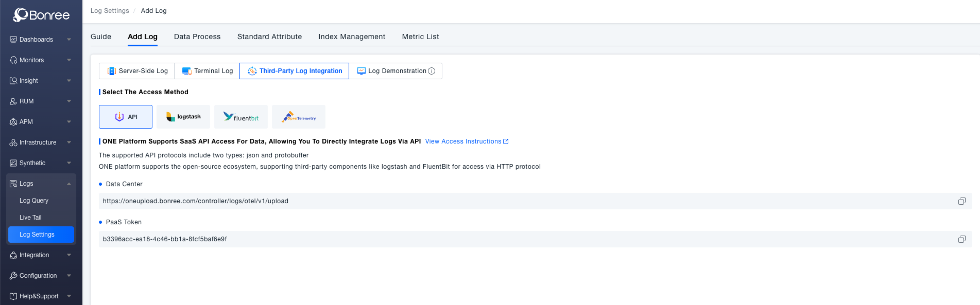980x305 pixels.
Task: Copy the Data Center URL
Action: [961, 201]
